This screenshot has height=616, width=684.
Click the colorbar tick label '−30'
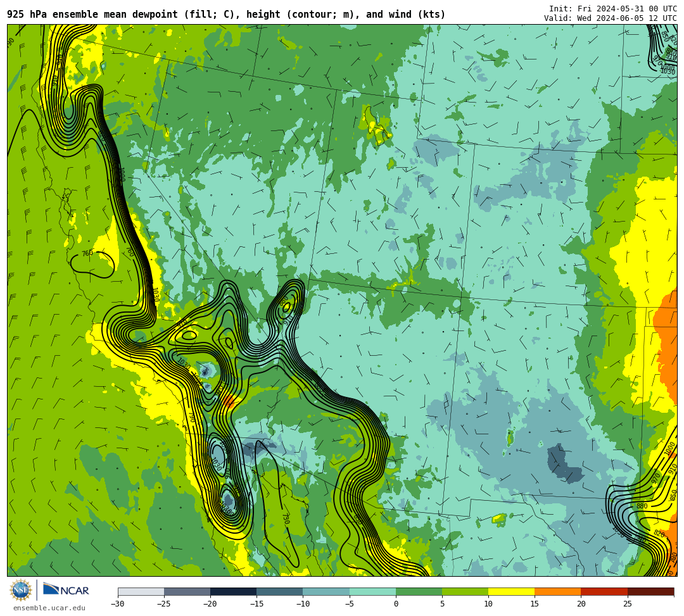pos(118,604)
